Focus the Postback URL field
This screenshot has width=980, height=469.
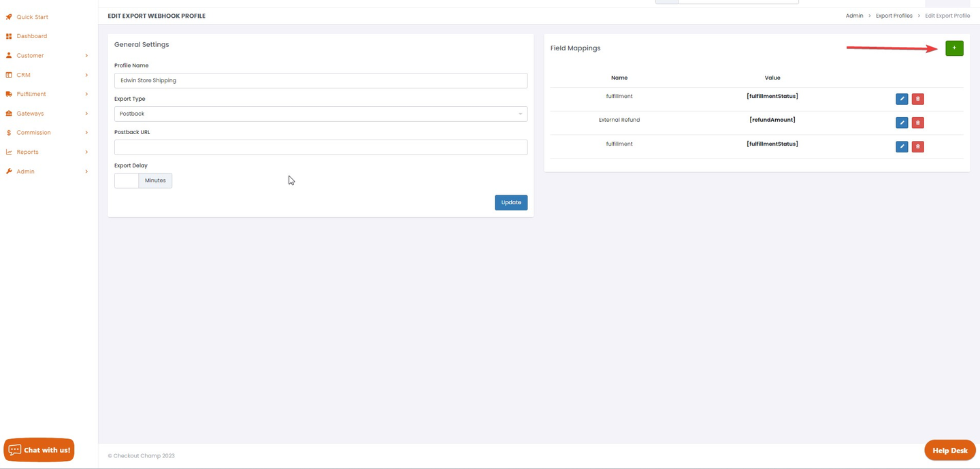(321, 147)
